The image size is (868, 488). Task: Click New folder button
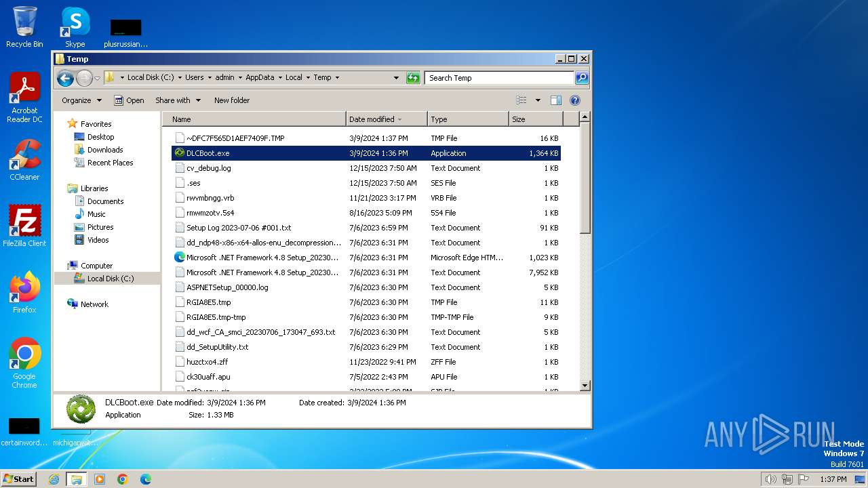coord(232,100)
